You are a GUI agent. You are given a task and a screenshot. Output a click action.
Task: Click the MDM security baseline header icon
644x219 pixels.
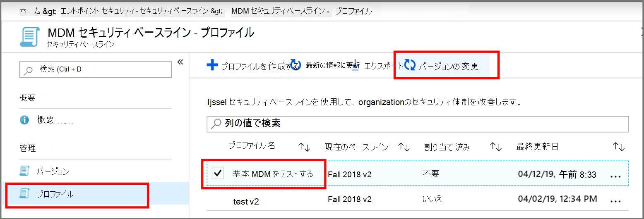click(30, 37)
